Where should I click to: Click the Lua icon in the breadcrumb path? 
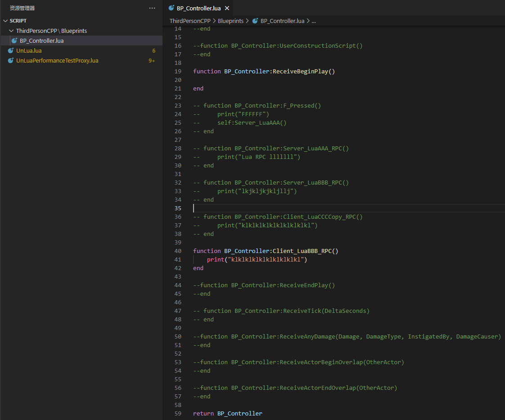coord(255,21)
